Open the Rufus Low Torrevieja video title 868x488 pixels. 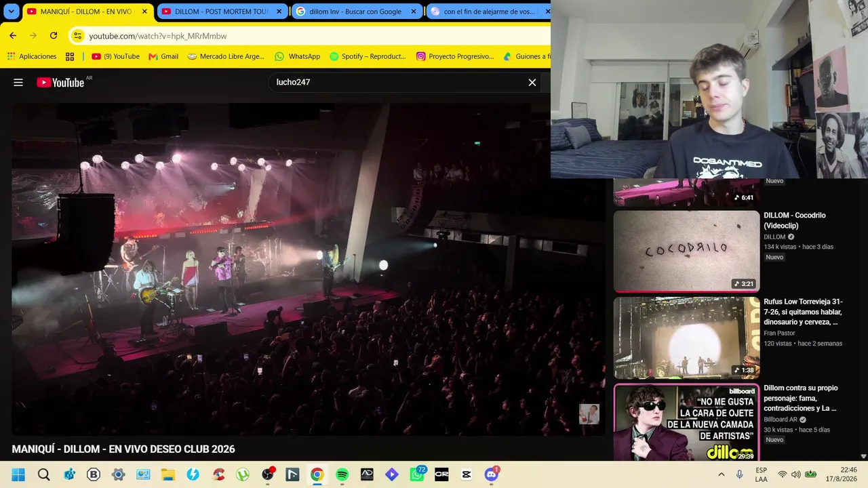[x=803, y=312]
